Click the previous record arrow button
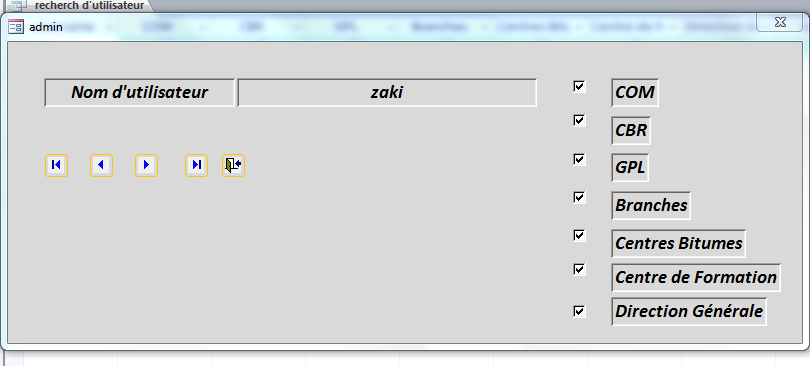The height and width of the screenshot is (366, 810). click(x=101, y=165)
